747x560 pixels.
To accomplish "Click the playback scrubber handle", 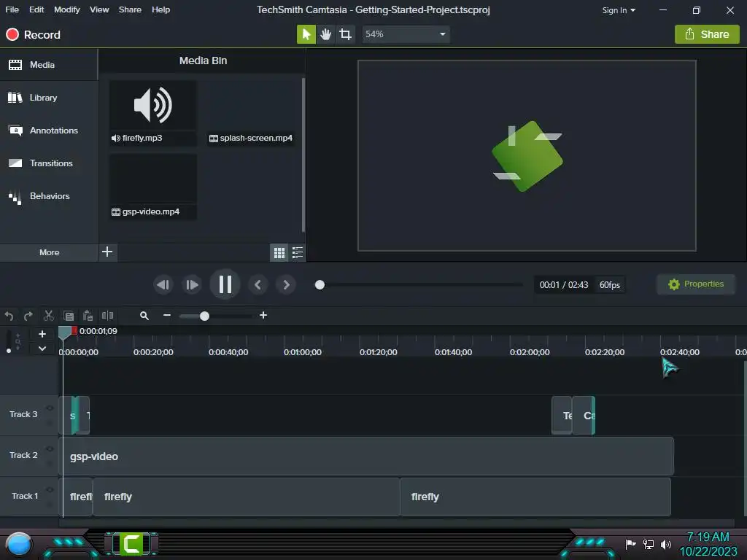I will (320, 285).
